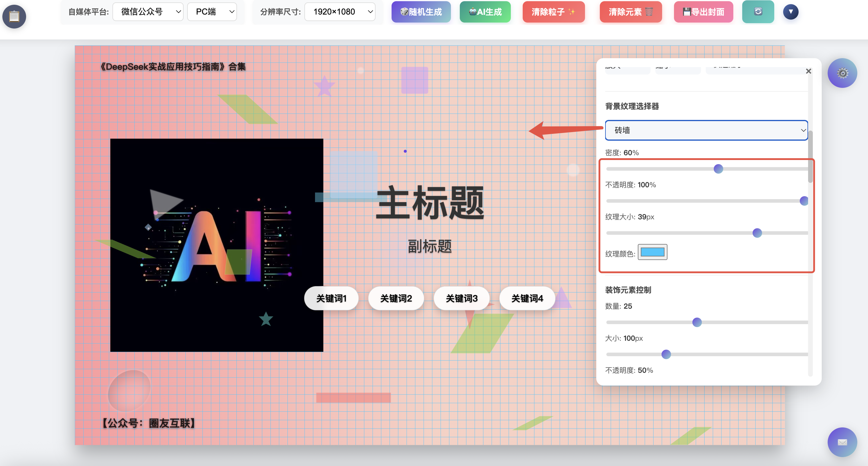Click 清除粒子 sparkle button
This screenshot has width=868, height=466.
553,12
